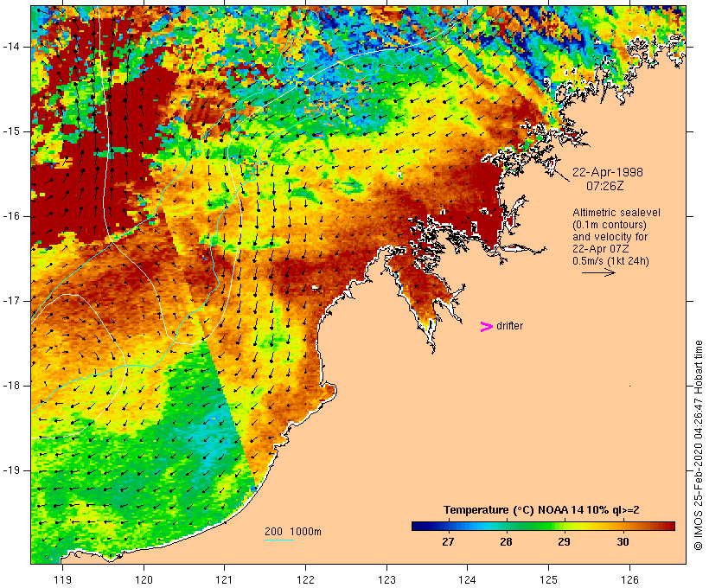Click the '-14' latitude axis label
Screen dimensions: 709x588
coord(11,47)
